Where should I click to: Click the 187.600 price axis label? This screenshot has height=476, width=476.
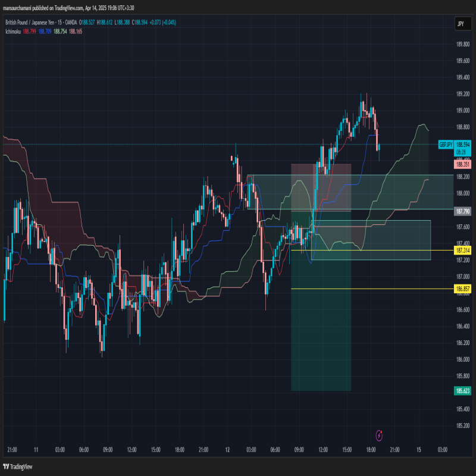[463, 227]
